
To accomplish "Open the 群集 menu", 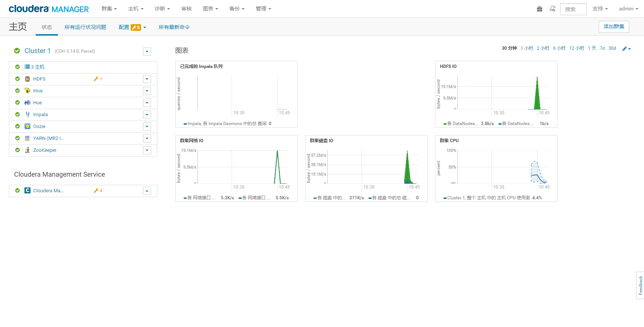I will (109, 9).
